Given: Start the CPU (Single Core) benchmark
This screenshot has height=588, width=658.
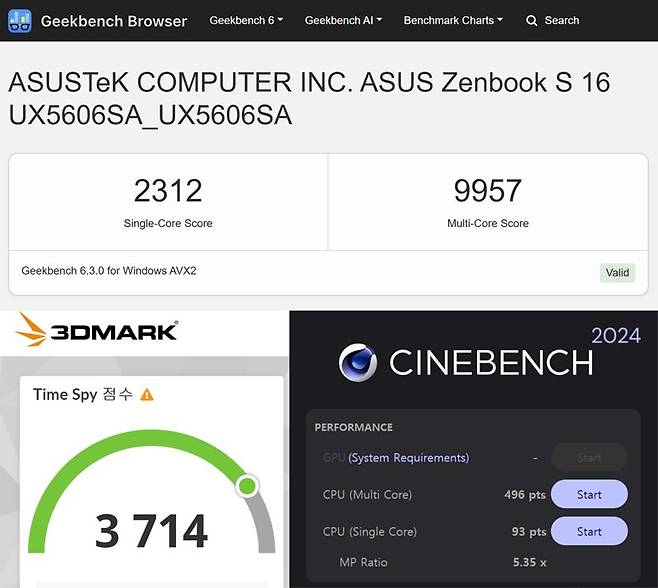Looking at the screenshot, I should coord(589,531).
